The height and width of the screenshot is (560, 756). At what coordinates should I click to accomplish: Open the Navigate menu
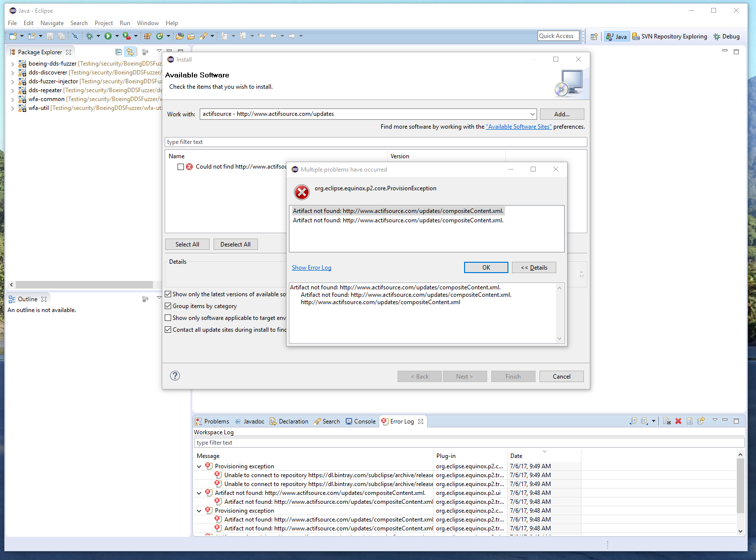coord(52,23)
